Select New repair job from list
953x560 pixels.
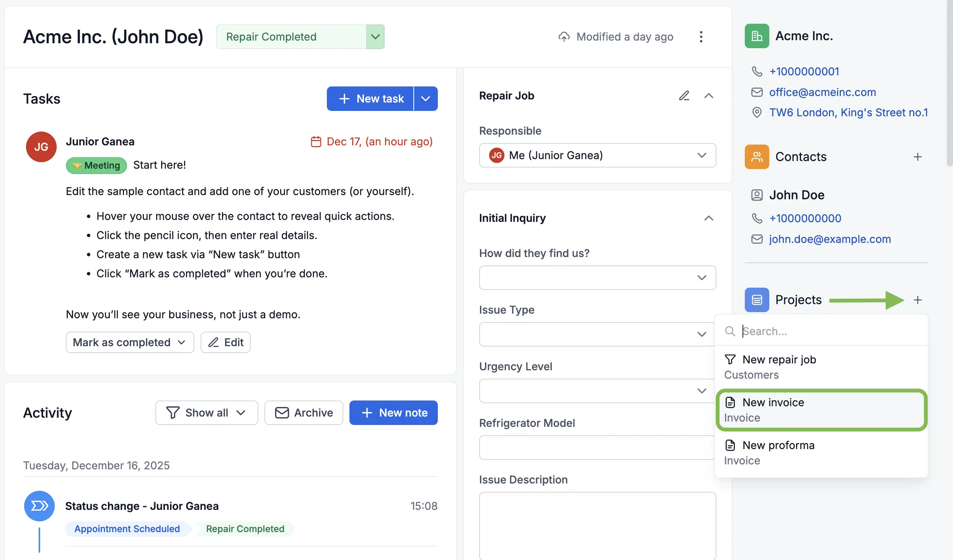tap(821, 367)
